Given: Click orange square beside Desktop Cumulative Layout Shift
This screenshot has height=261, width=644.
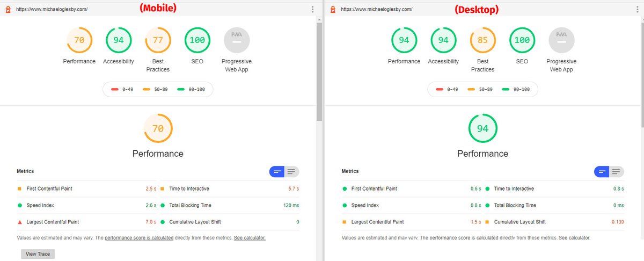Looking at the screenshot, I should (487, 222).
